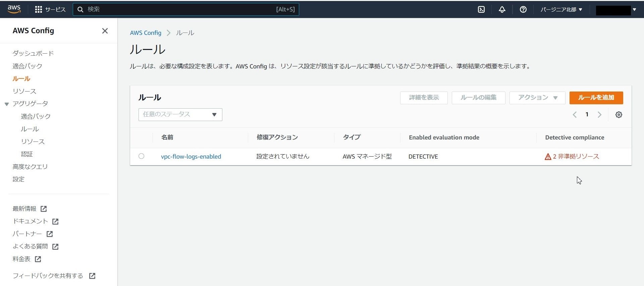
Task: Open the バージニア北部 region selector
Action: (x=561, y=9)
